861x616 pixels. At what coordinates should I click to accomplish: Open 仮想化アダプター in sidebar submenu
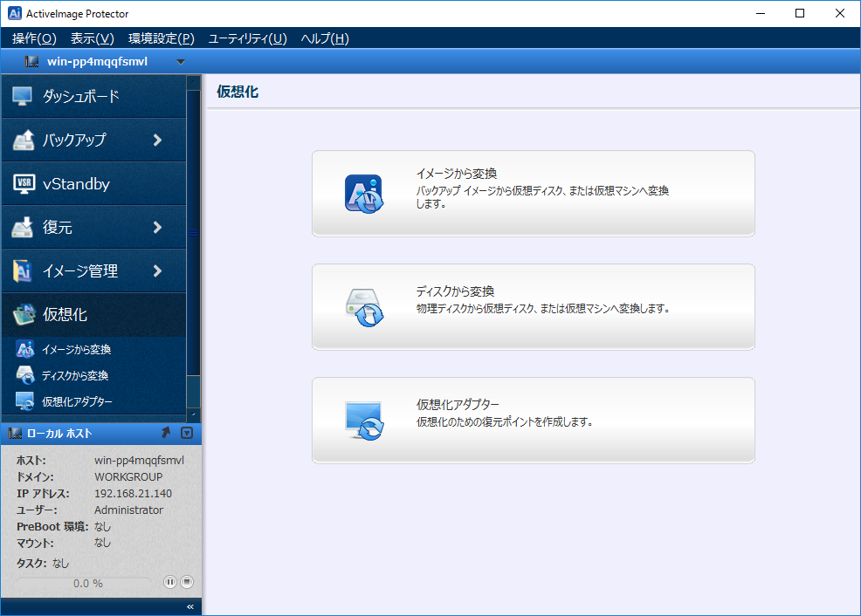[77, 401]
